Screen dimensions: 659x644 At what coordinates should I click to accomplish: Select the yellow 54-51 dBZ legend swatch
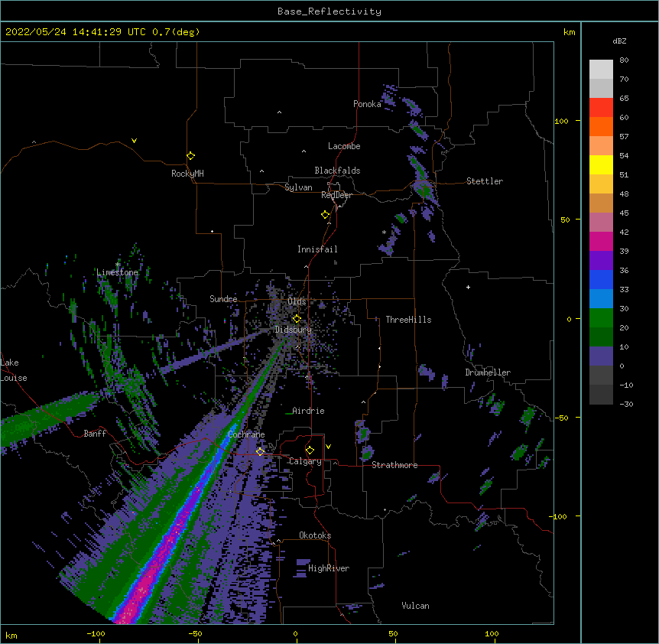pyautogui.click(x=601, y=164)
